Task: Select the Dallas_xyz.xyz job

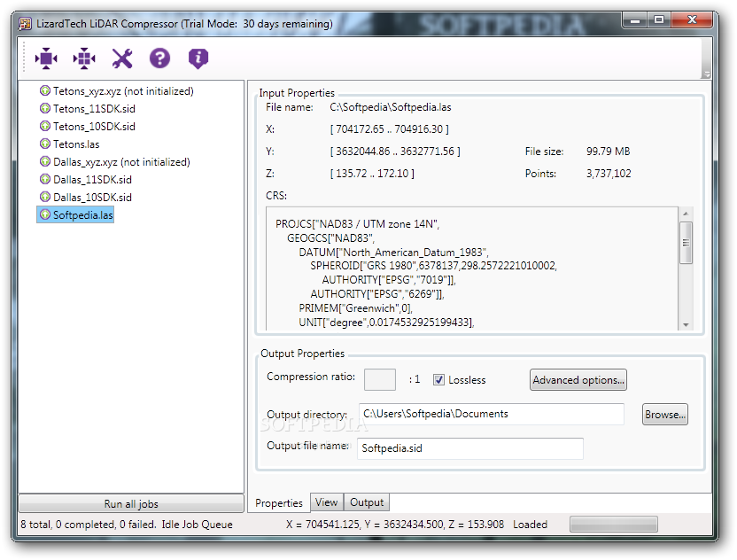Action: pos(121,162)
